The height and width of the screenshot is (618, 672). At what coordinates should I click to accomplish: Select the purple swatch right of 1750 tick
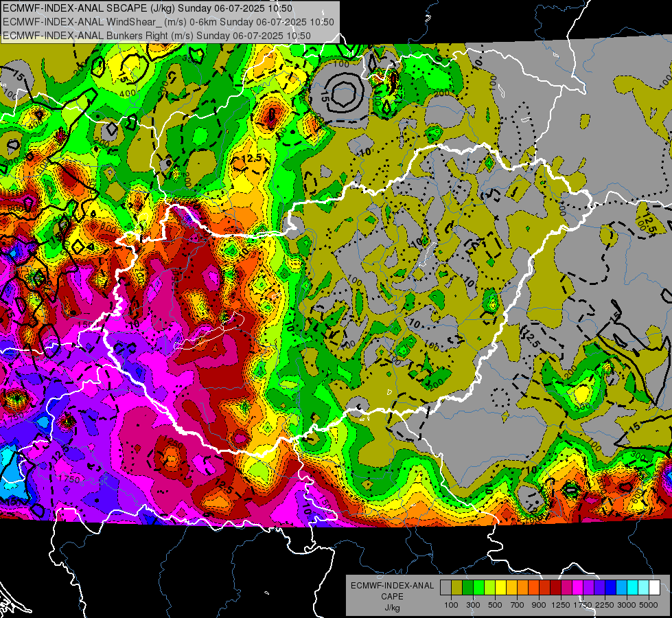(589, 588)
